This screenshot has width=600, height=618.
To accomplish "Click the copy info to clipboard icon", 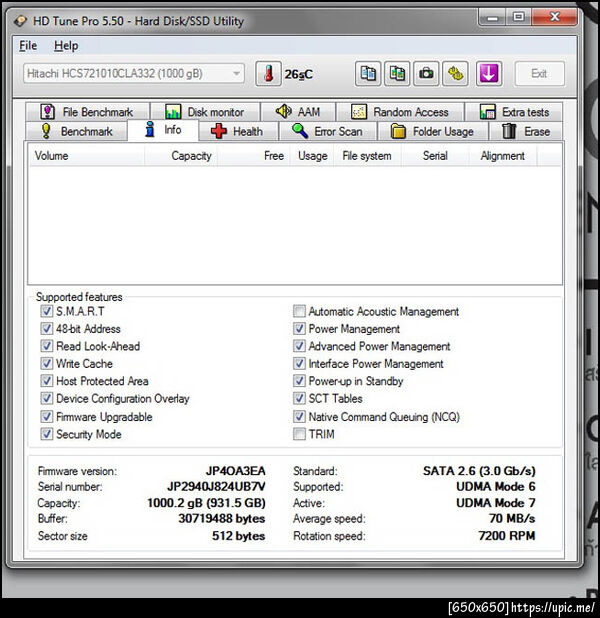I will pos(368,74).
